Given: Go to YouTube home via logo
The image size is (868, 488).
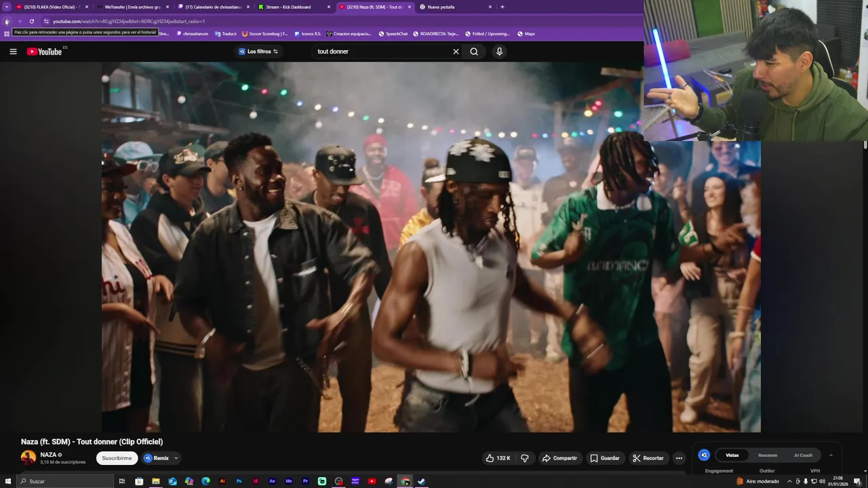Looking at the screenshot, I should 45,52.
